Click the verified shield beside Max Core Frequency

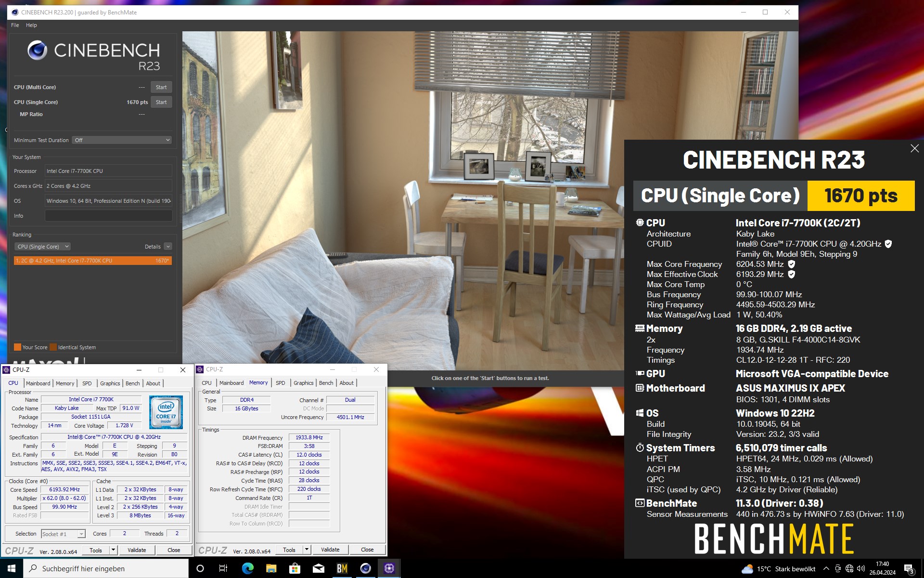coord(791,264)
